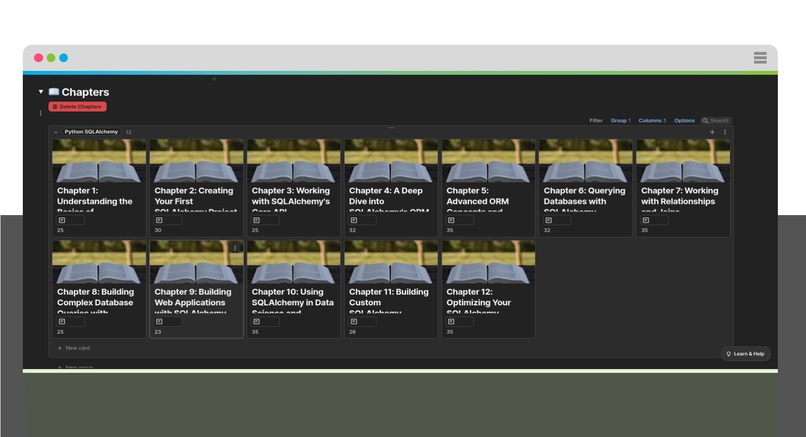The image size is (806, 437).
Task: Click the note icon on Chapter 8 card
Action: point(62,322)
